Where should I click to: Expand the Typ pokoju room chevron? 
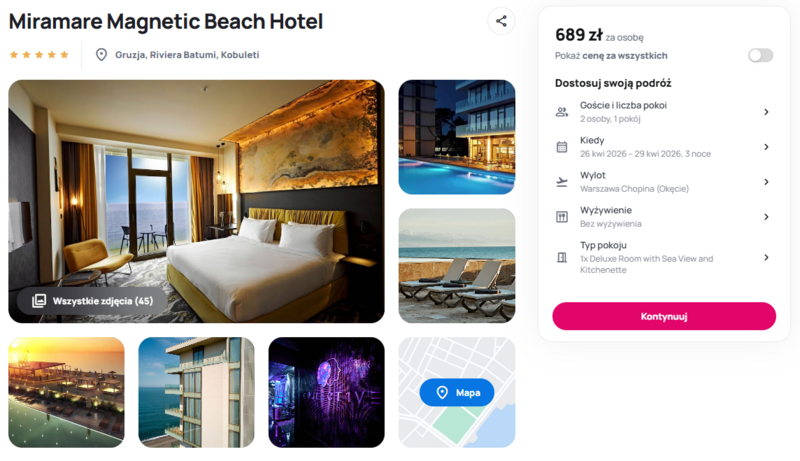click(x=766, y=258)
